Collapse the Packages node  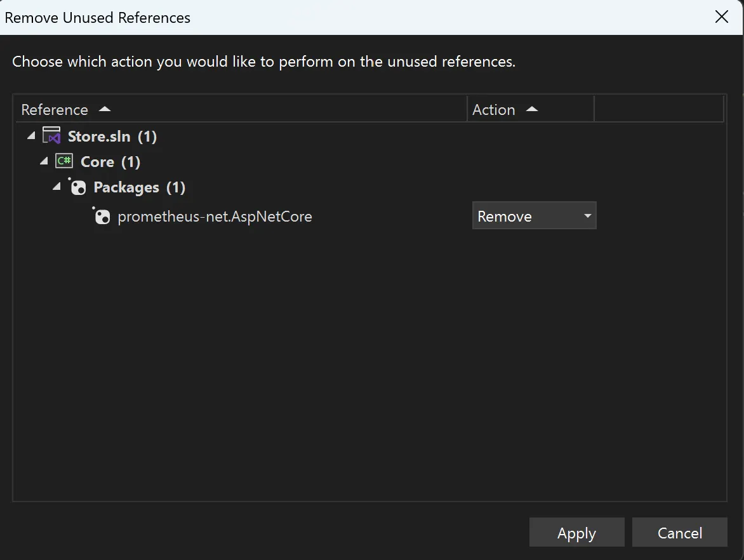click(x=57, y=187)
